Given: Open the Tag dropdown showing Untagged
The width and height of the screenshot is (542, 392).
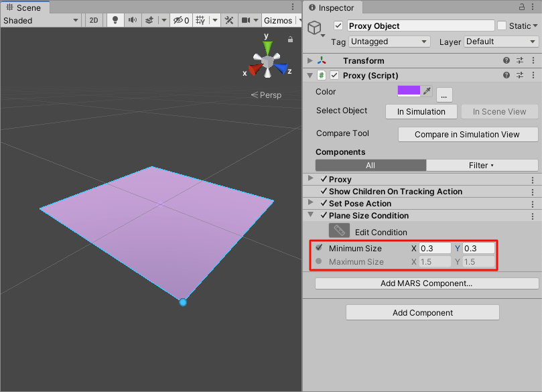Looking at the screenshot, I should coord(389,42).
